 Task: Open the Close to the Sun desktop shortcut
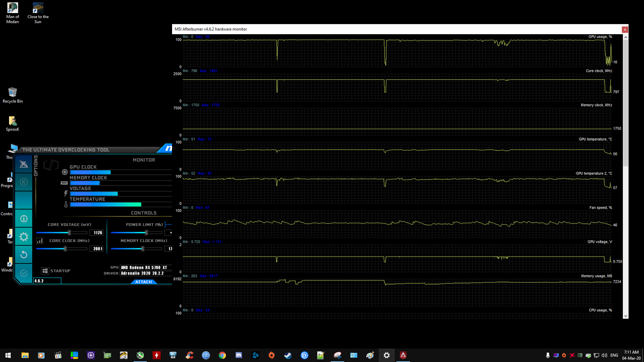[x=38, y=13]
